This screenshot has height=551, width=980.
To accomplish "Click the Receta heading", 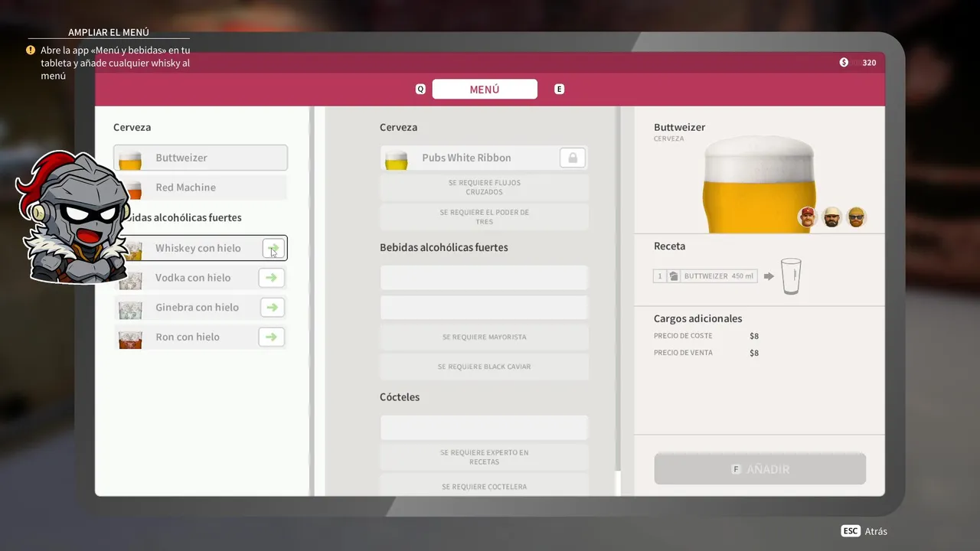I will click(669, 246).
